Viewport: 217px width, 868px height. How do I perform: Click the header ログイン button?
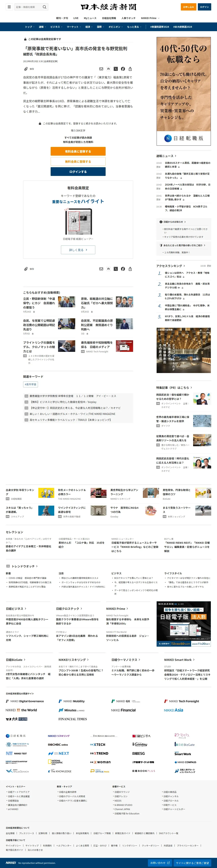[204, 7]
